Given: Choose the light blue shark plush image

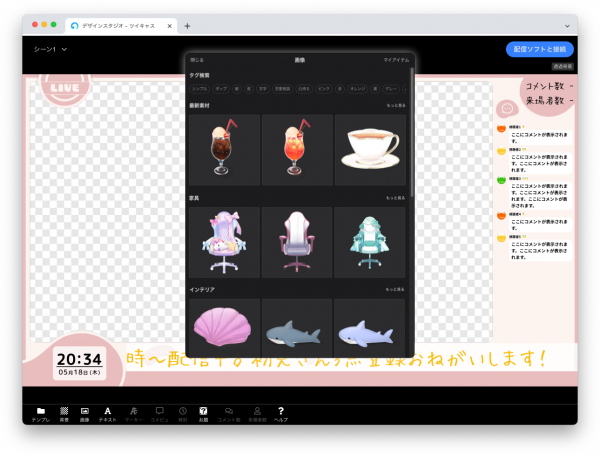Looking at the screenshot, I should click(x=370, y=328).
